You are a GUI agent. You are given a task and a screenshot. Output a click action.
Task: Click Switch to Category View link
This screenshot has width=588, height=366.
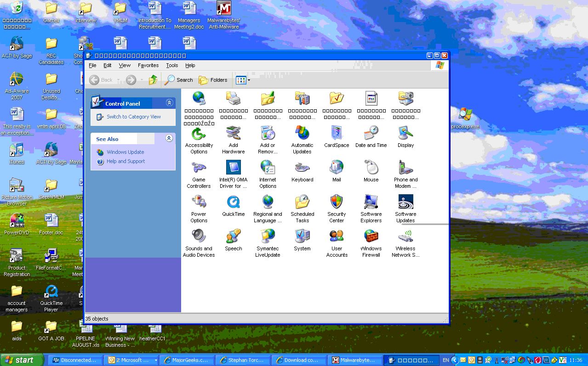(x=133, y=117)
